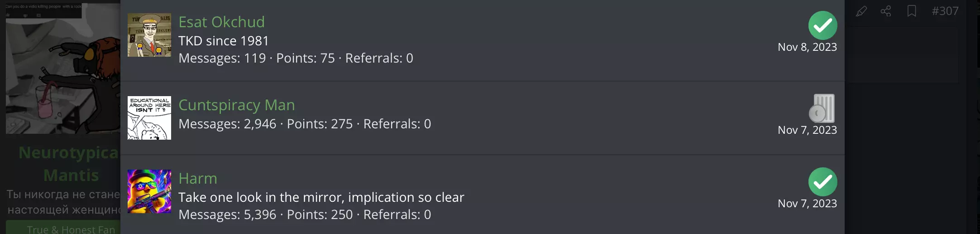Open the Cuntspiracy Man profile link
Viewport: 980px width, 234px height.
tap(236, 105)
